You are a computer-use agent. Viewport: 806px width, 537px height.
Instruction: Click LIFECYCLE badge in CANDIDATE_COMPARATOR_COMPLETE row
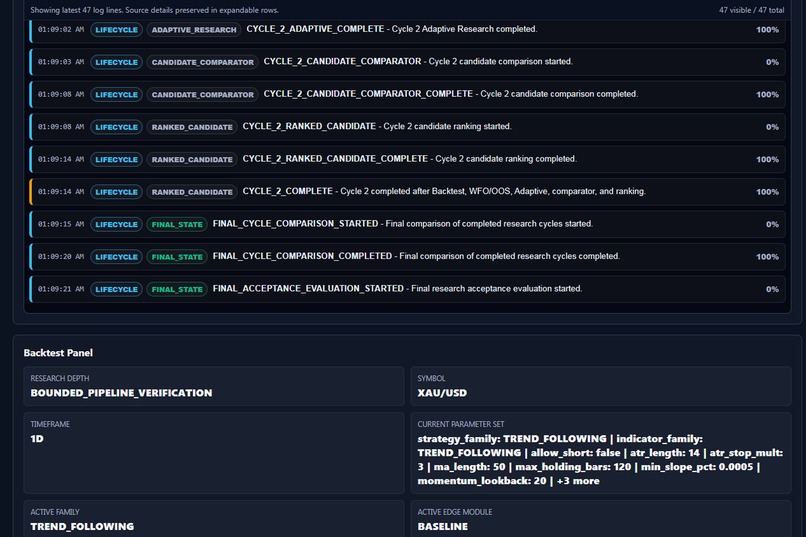click(x=116, y=95)
